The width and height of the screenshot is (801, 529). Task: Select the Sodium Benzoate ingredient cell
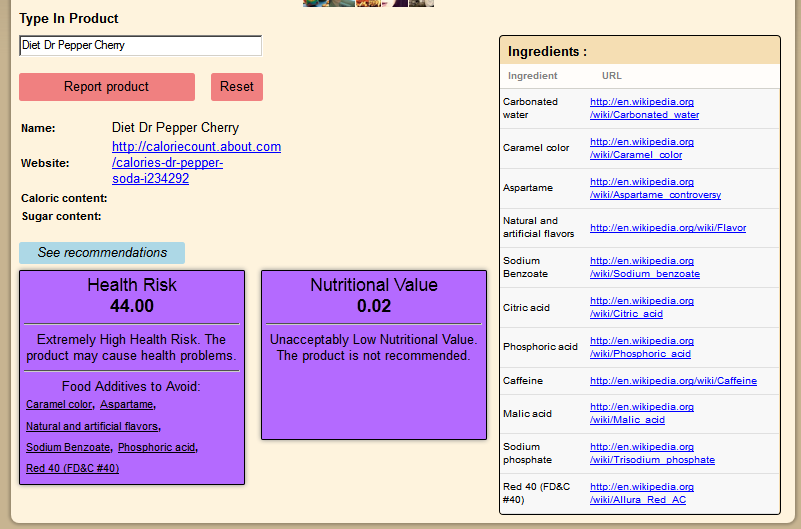pos(525,267)
